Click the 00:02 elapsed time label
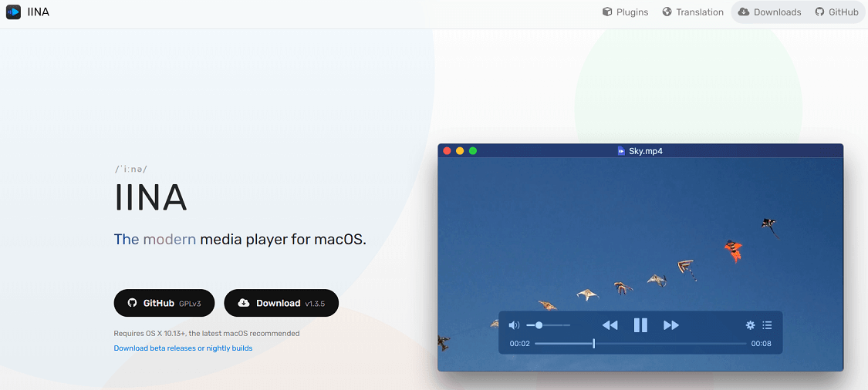The height and width of the screenshot is (390, 868). tap(520, 344)
